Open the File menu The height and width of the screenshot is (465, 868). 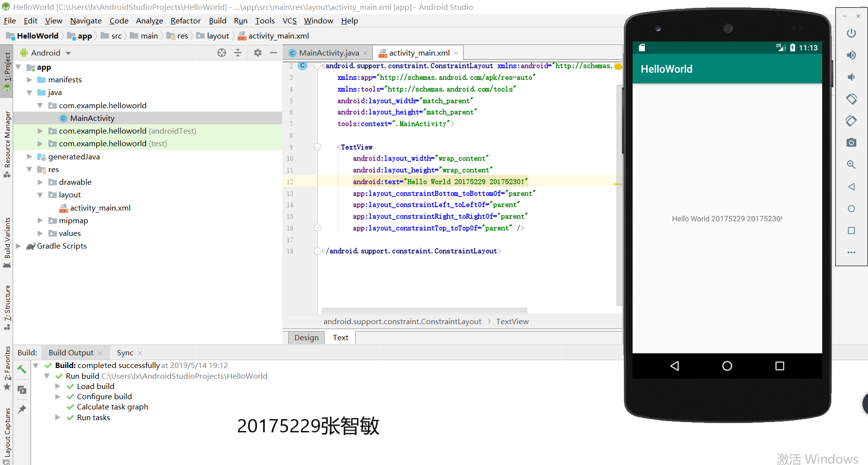pyautogui.click(x=10, y=21)
